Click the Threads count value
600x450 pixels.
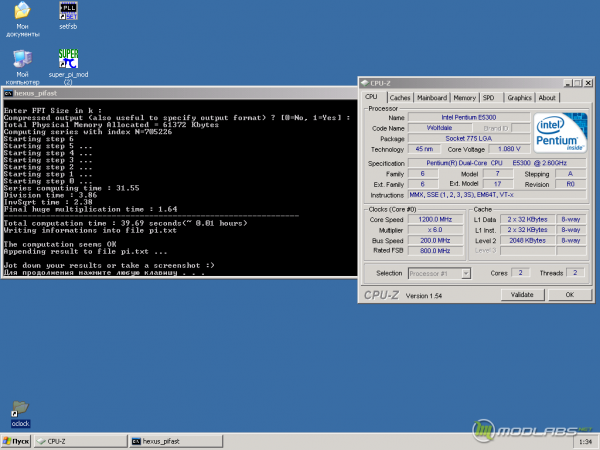coord(575,272)
